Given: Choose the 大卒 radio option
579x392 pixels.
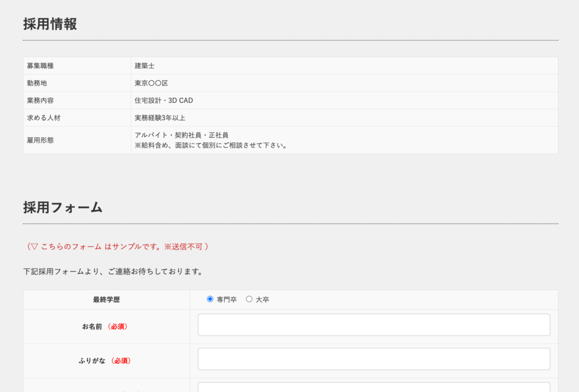Looking at the screenshot, I should (x=249, y=299).
